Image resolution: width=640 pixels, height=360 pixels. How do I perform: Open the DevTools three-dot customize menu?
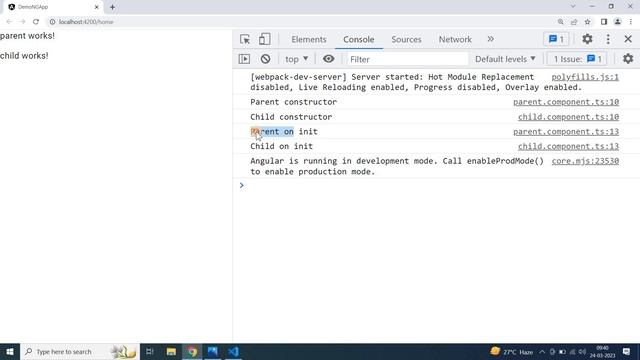click(x=608, y=39)
